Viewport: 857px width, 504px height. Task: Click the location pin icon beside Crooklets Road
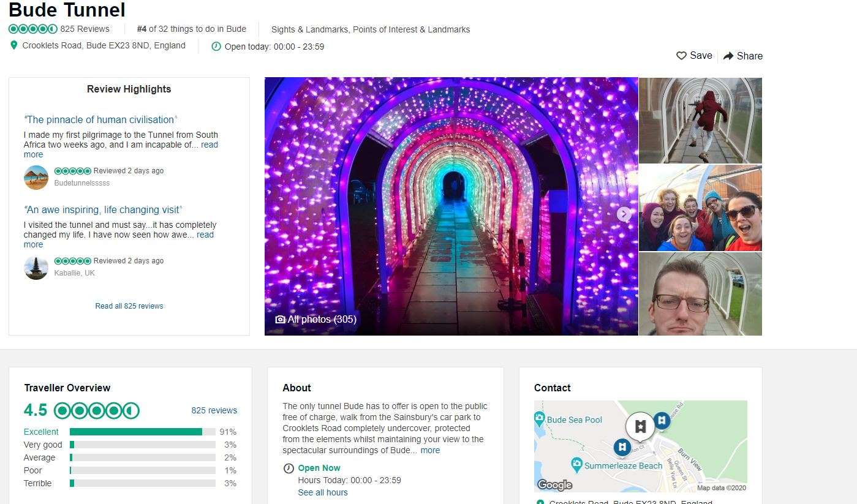14,45
